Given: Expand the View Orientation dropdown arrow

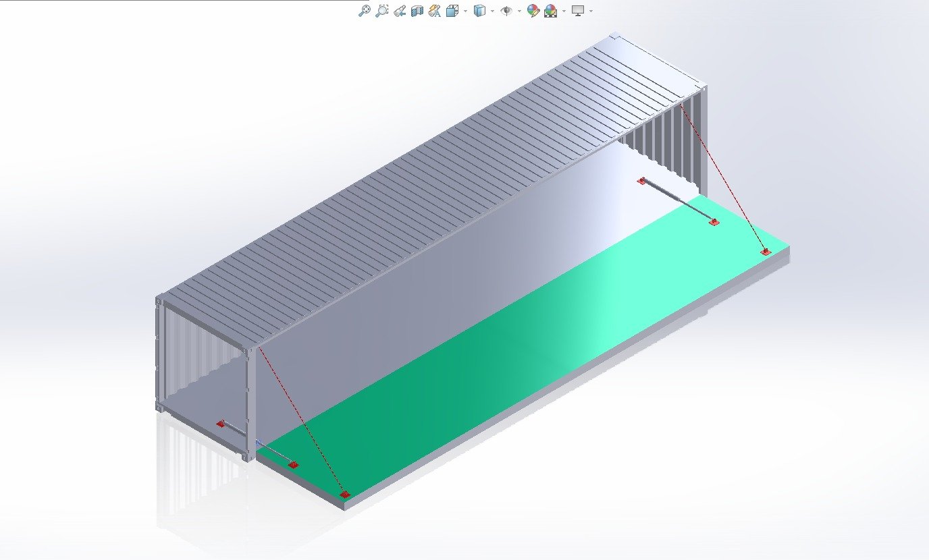Looking at the screenshot, I should [x=465, y=11].
